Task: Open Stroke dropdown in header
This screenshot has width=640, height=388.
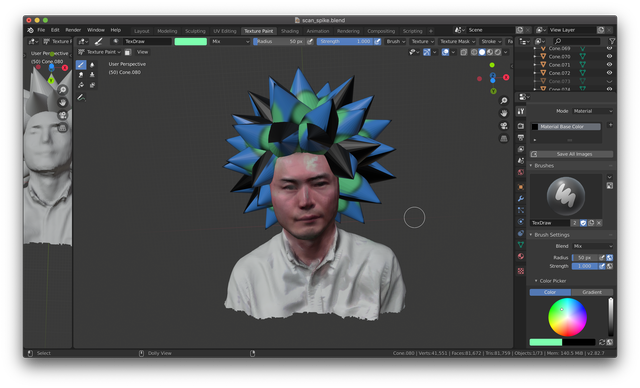Action: click(x=491, y=41)
